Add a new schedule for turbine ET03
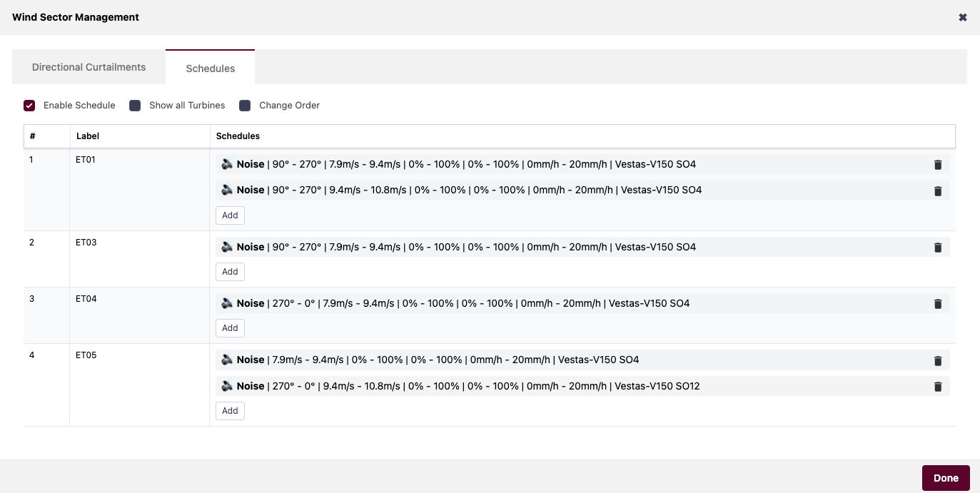 coord(230,271)
